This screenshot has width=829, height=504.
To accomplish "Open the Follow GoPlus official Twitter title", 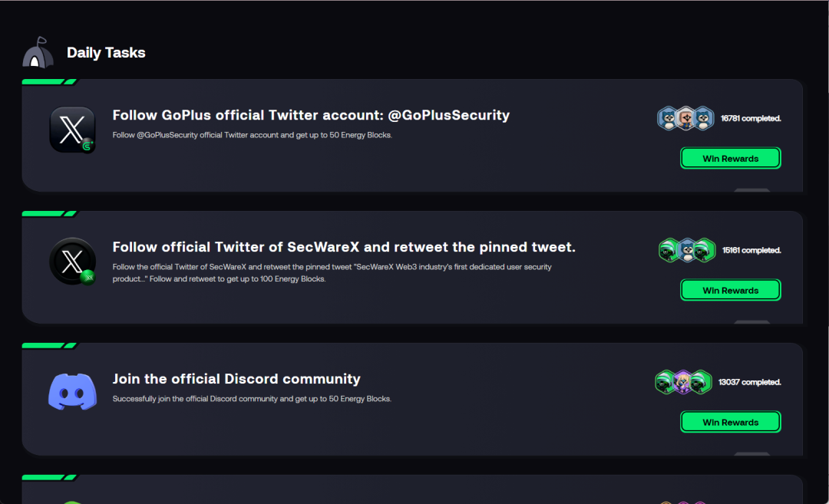I will tap(311, 116).
